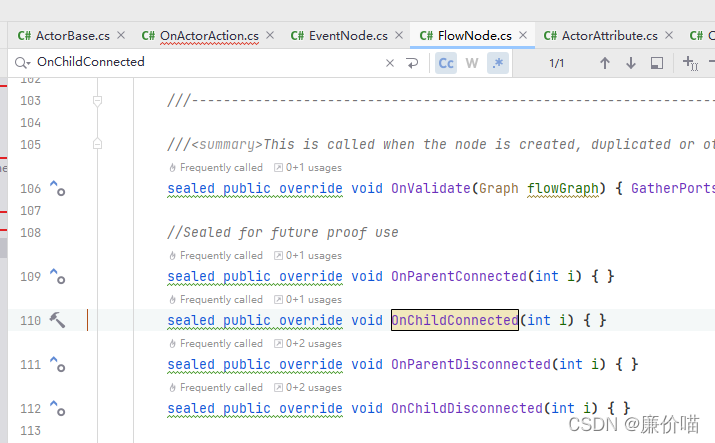The image size is (715, 443).
Task: Click 'Frequently called' hint above OnValidate
Action: [216, 168]
